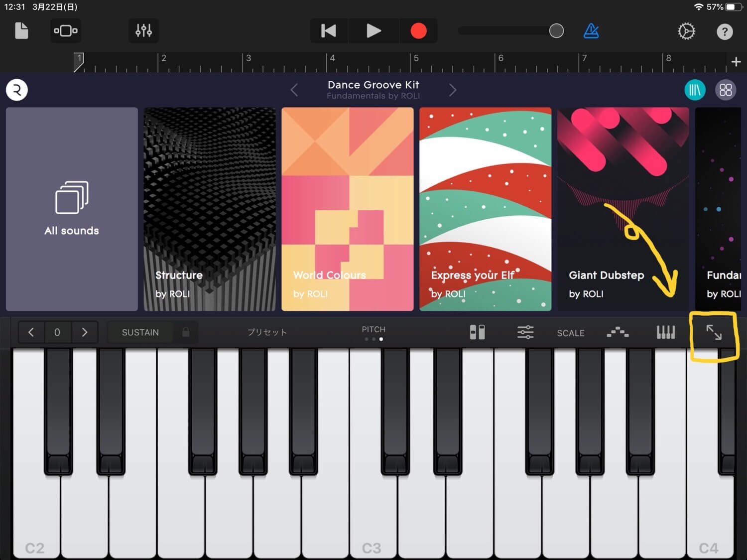Jump to the song beginning

click(x=329, y=31)
